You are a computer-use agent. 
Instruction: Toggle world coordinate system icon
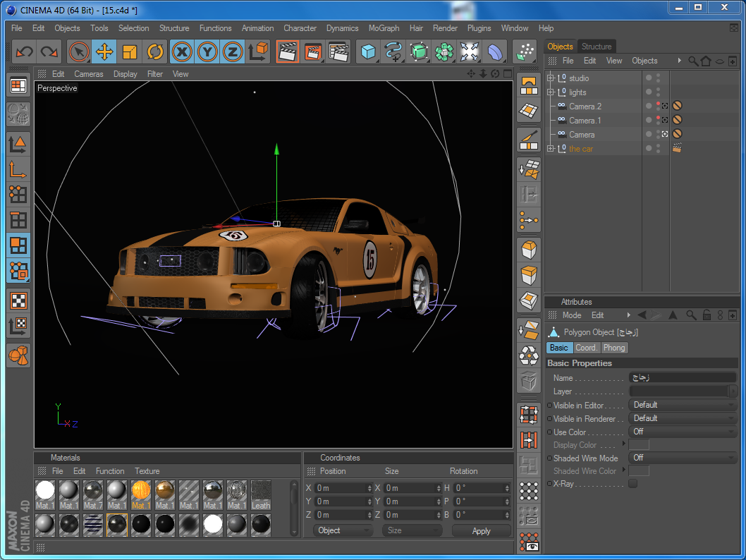pos(258,51)
